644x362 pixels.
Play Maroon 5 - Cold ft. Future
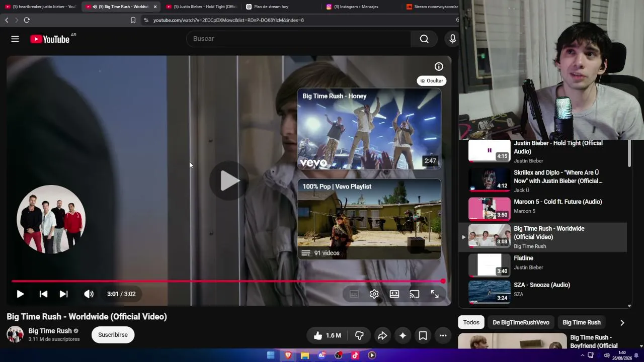coord(542,209)
